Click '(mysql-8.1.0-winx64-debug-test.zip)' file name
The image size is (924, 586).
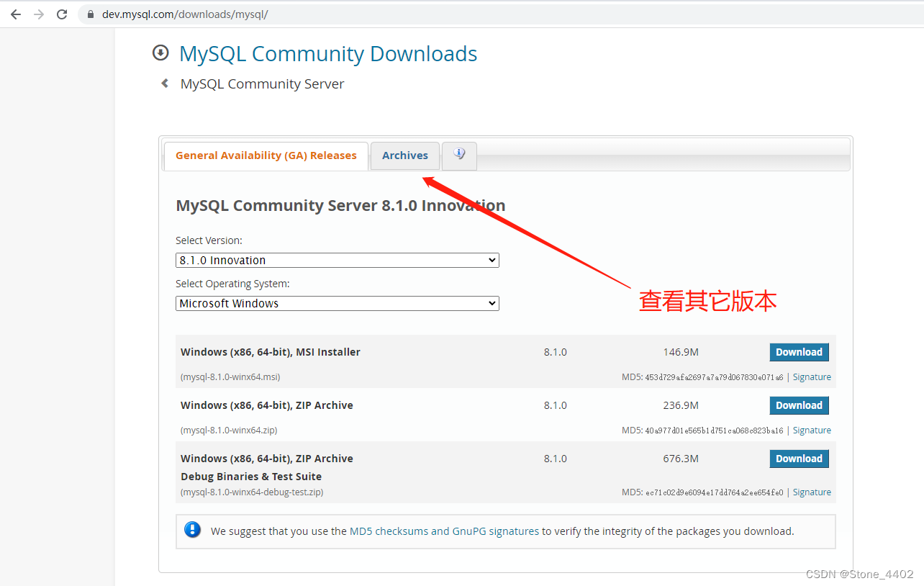252,492
